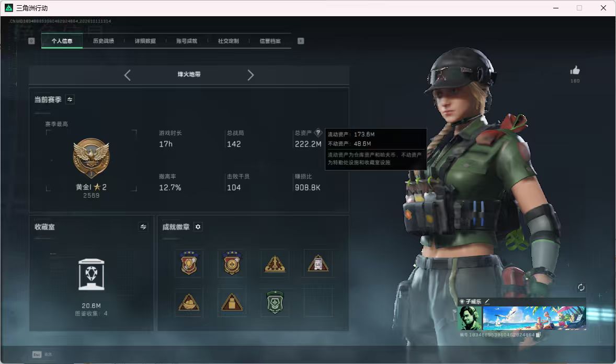Screen dimensions: 616x364
Task: Rotate character with the refresh icon
Action: tap(581, 287)
